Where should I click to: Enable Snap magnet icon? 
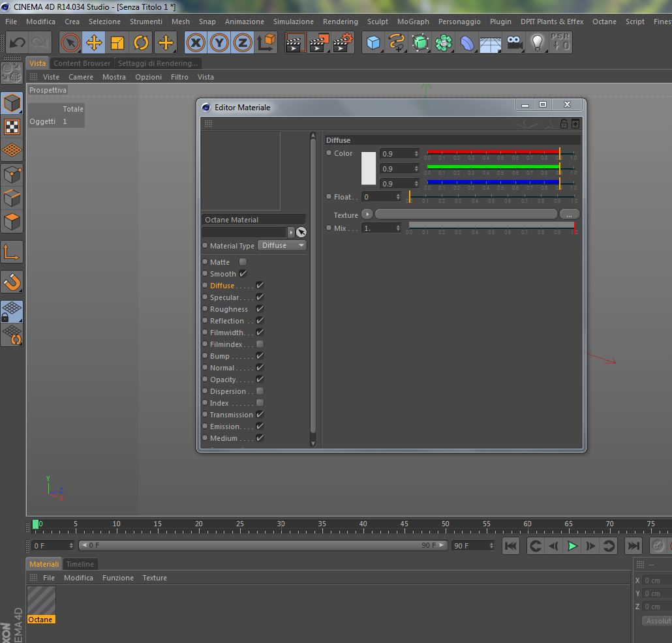[x=12, y=282]
